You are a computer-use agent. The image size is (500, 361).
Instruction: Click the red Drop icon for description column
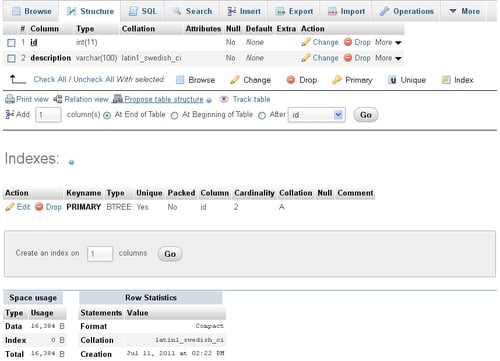tap(348, 58)
